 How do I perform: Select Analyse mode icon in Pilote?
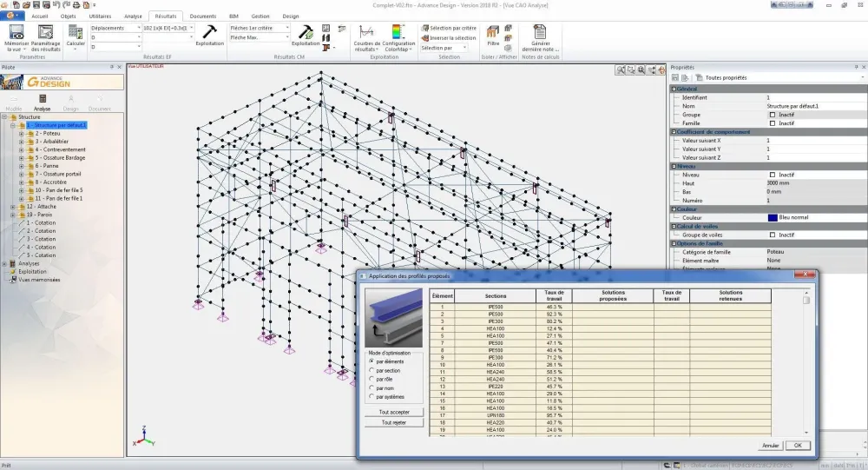(x=42, y=99)
